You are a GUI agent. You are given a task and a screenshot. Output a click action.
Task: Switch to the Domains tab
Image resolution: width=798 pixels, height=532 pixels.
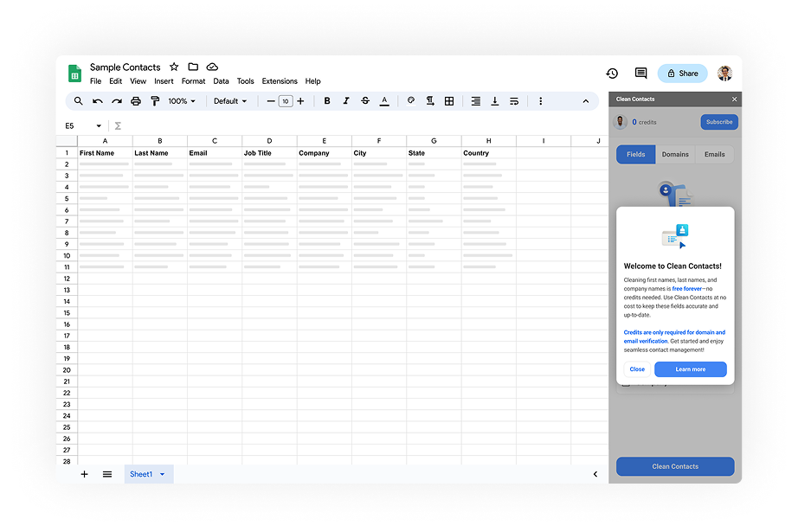point(675,155)
